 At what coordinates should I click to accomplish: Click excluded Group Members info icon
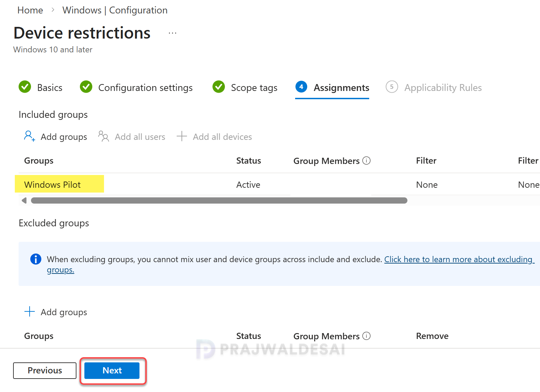click(366, 336)
